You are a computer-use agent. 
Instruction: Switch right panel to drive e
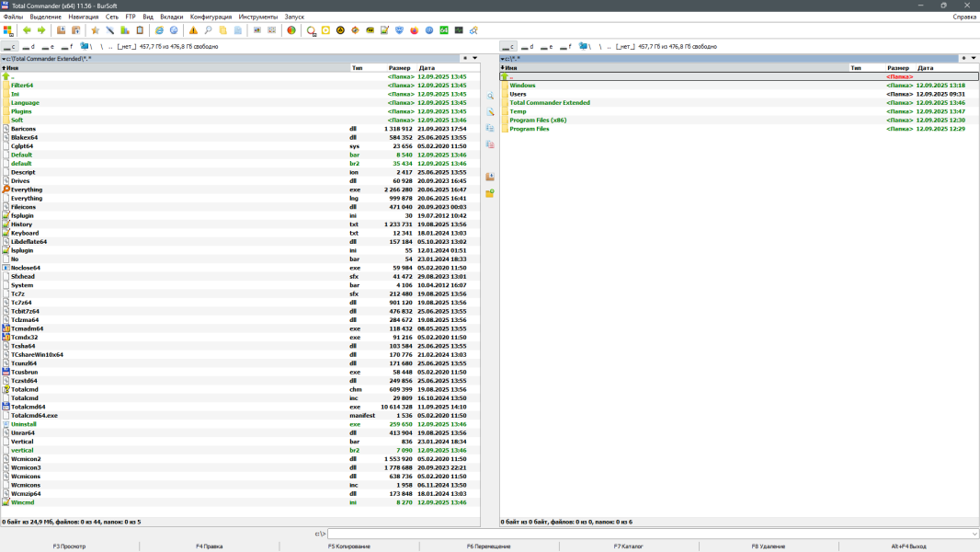coord(545,46)
